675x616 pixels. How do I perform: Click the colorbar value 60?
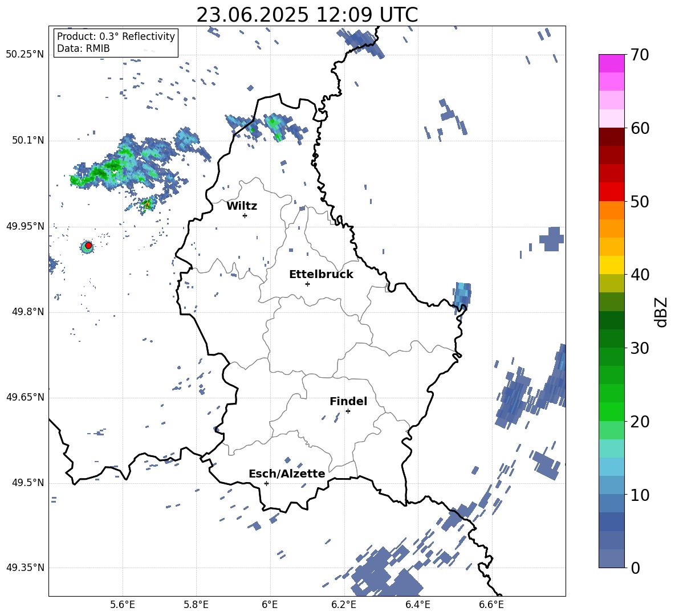click(640, 128)
